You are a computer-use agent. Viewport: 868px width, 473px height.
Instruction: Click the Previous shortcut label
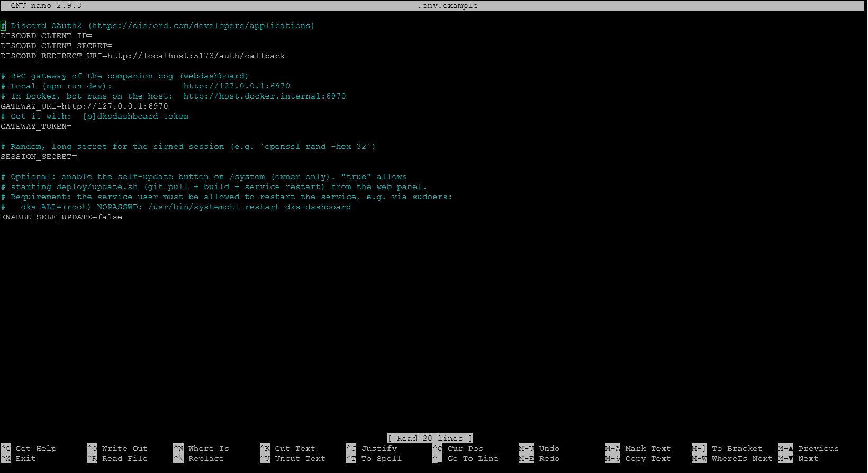819,449
